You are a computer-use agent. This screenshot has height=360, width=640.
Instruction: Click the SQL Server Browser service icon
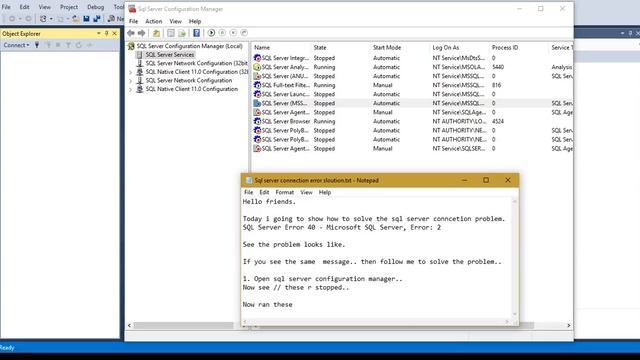[x=257, y=121]
